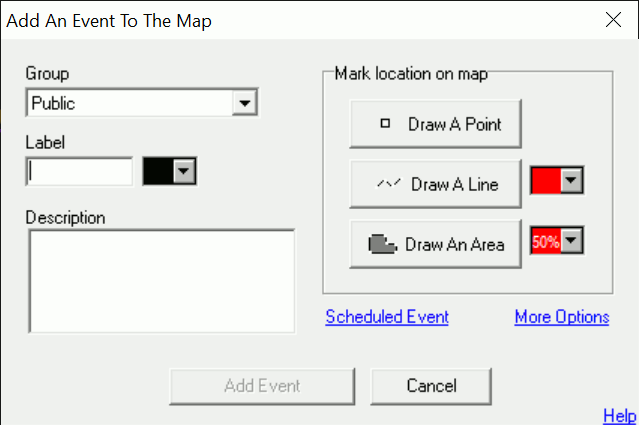Click the Draw An Area button

436,244
